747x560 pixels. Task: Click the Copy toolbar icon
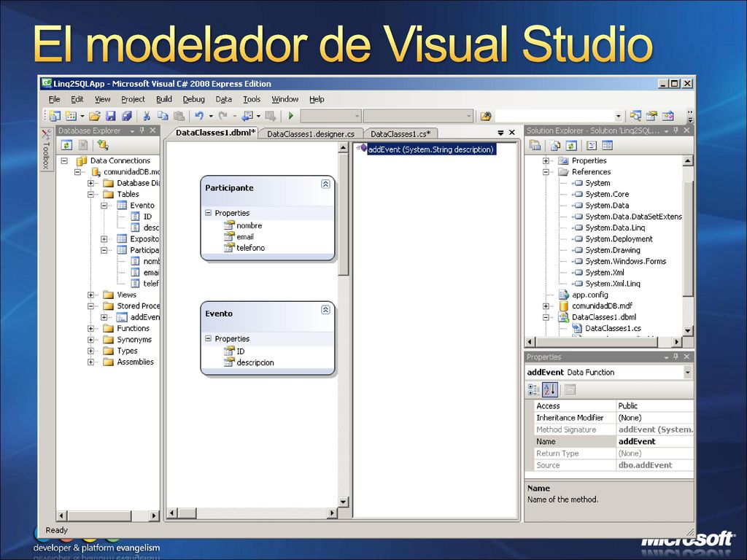[x=163, y=116]
